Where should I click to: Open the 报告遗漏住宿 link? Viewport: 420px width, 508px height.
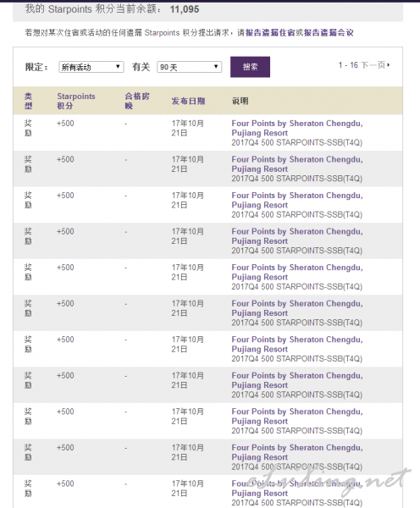pyautogui.click(x=270, y=33)
